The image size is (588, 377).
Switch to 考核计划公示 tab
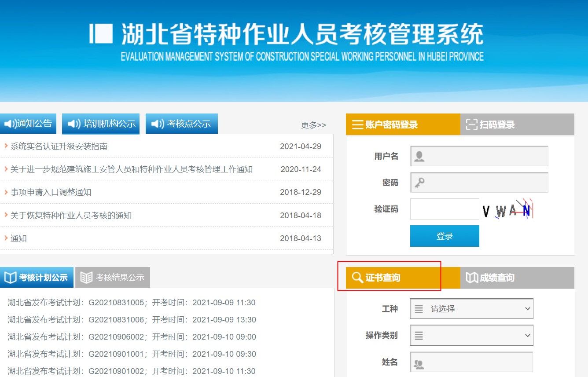[37, 278]
